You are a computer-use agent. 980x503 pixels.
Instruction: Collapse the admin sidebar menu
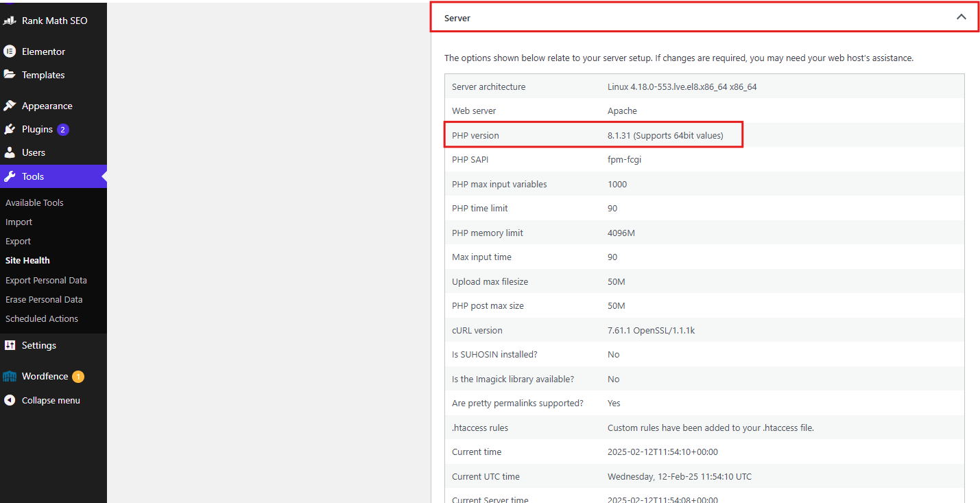click(50, 400)
